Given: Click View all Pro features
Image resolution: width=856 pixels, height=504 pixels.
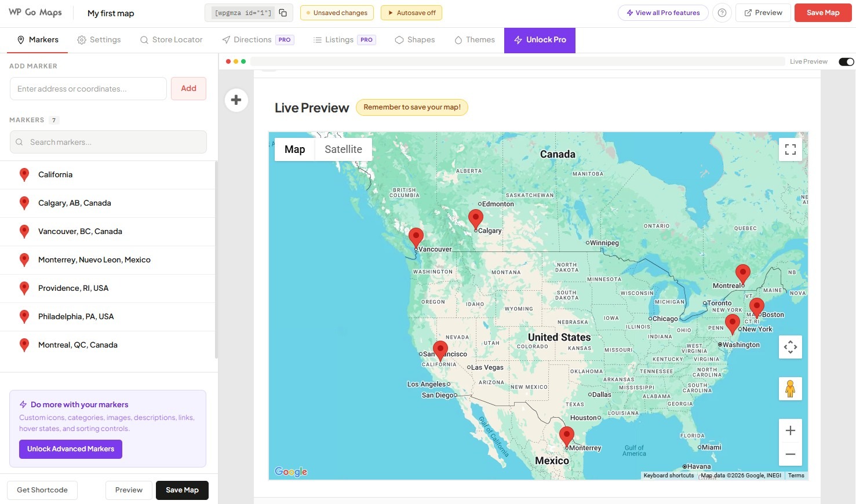Looking at the screenshot, I should click(x=663, y=13).
